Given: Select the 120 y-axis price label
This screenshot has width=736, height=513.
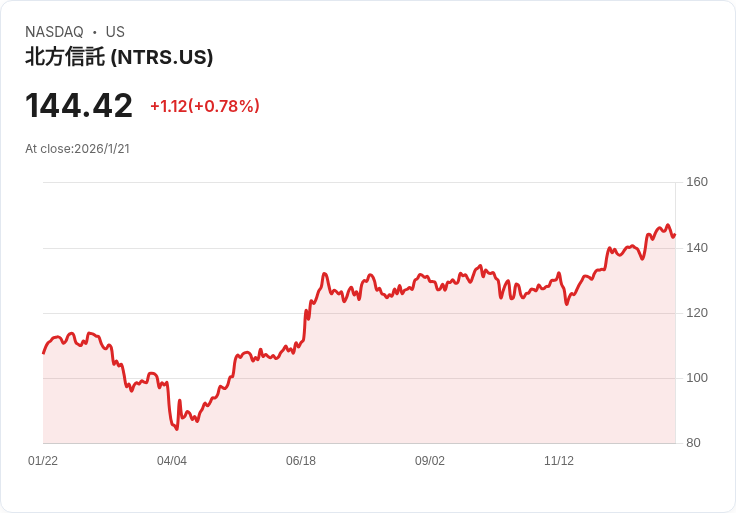Looking at the screenshot, I should [697, 313].
